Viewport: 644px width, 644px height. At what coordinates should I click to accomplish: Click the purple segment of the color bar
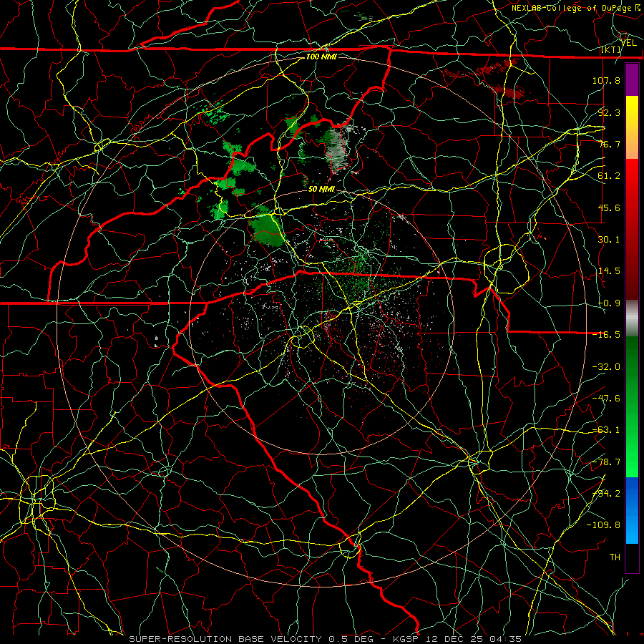pyautogui.click(x=632, y=80)
